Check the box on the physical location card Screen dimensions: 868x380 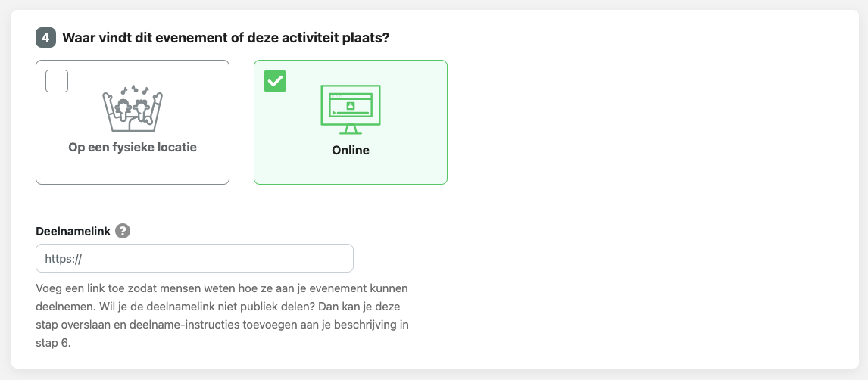[x=57, y=81]
